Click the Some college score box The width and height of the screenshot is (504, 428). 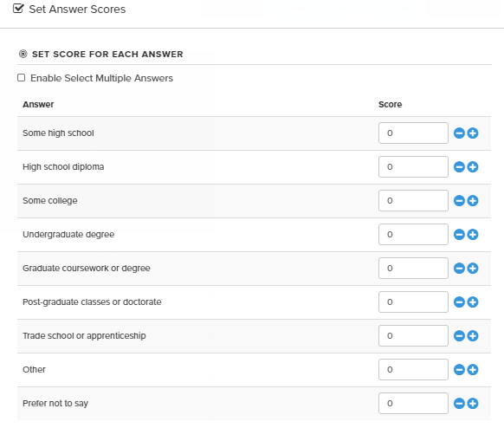(413, 201)
